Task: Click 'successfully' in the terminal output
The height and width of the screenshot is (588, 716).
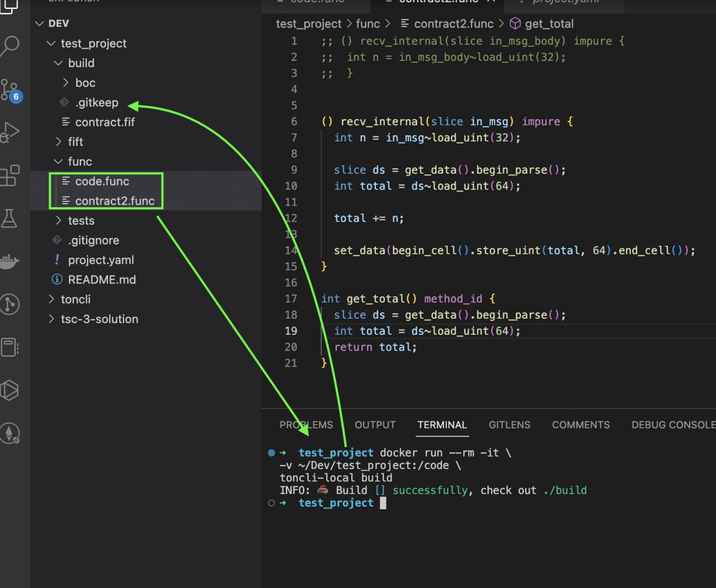Action: (x=430, y=490)
